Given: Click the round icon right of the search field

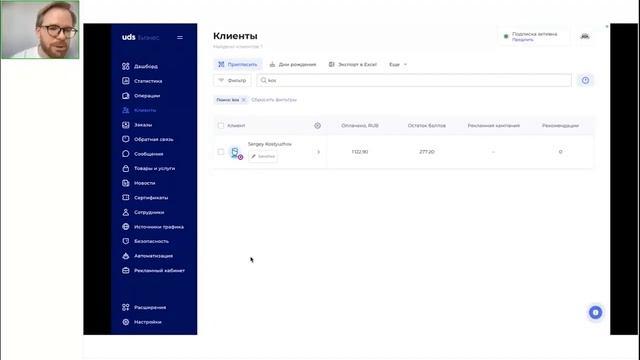Looking at the screenshot, I should point(585,80).
